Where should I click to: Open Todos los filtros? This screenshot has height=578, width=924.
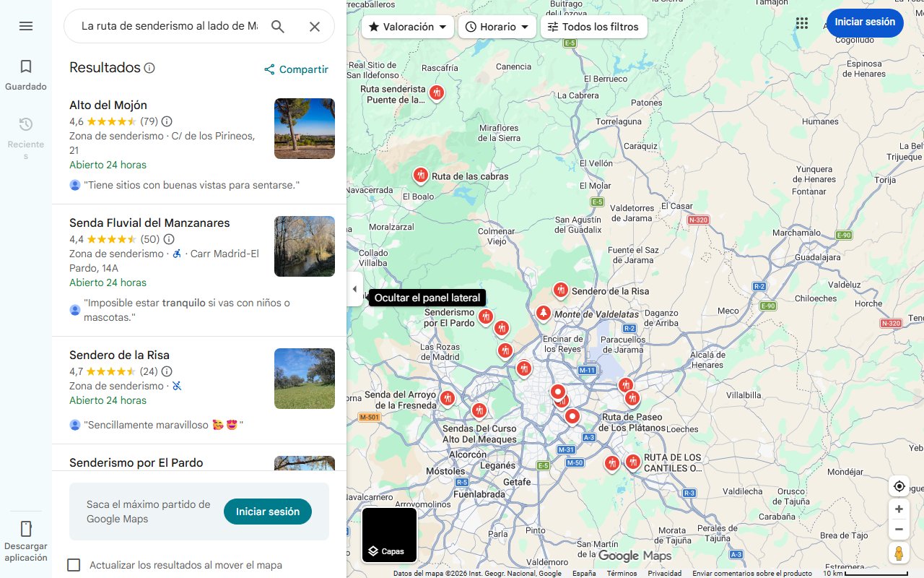(x=592, y=27)
